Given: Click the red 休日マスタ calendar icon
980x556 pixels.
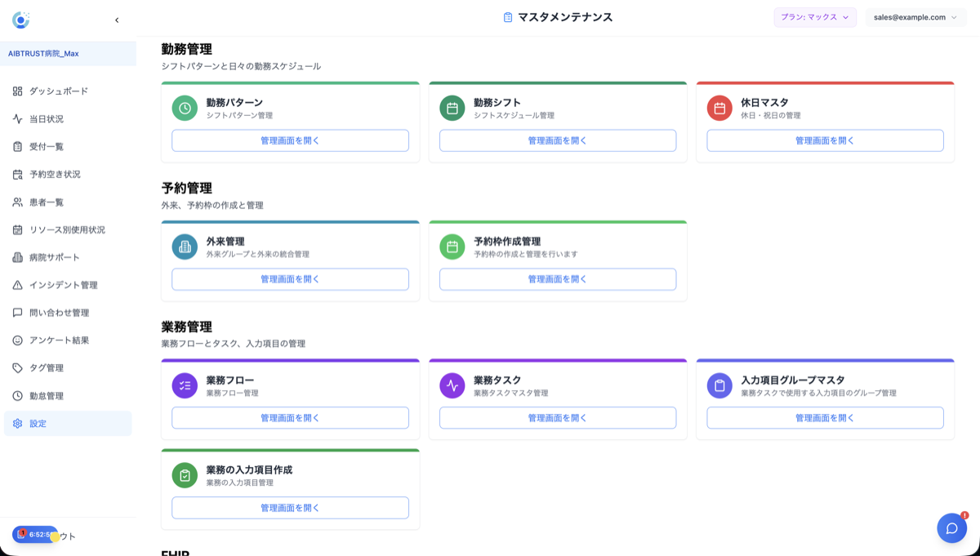Looking at the screenshot, I should [720, 107].
